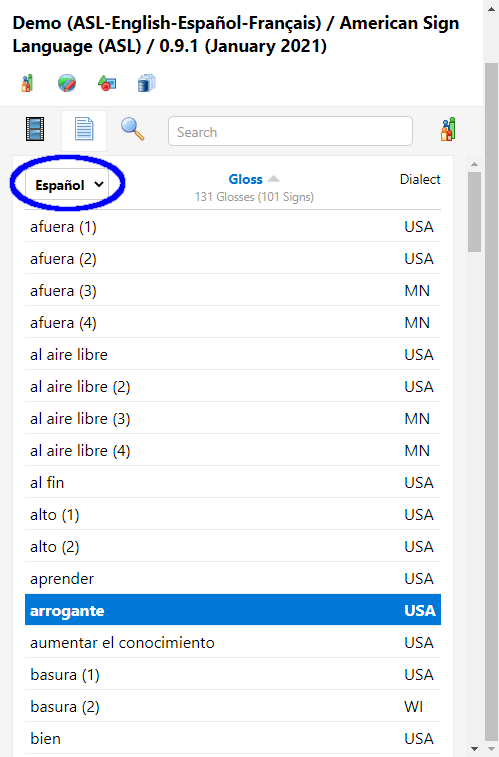Viewport: 499px width, 757px height.
Task: Open the aumentar el conocimiento entry
Action: coord(233,643)
